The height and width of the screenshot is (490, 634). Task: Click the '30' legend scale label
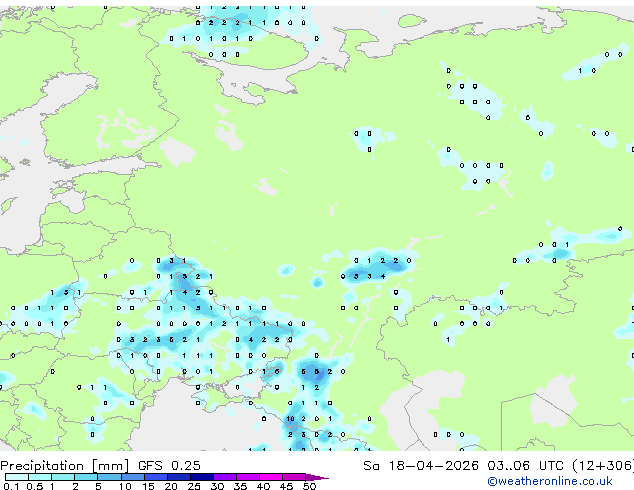click(x=217, y=486)
